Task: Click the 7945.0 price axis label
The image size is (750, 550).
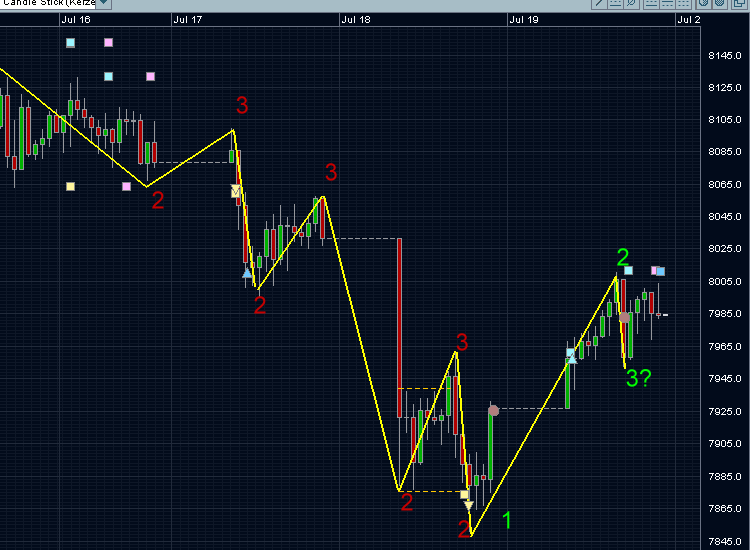Action: [722, 379]
